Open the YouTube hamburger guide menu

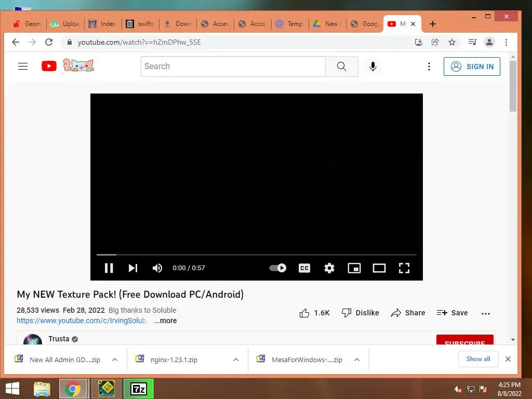(x=23, y=66)
